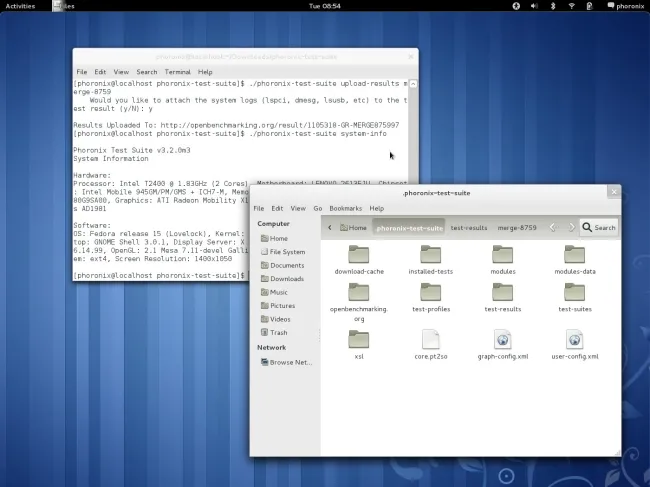Click the accessibility icon in top bar
This screenshot has width=650, height=487.
[x=516, y=6]
